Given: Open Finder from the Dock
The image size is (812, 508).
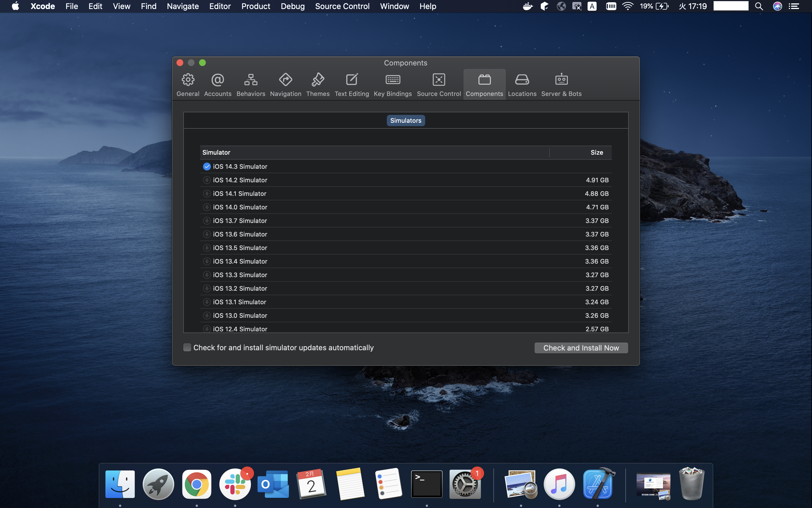Looking at the screenshot, I should pos(120,484).
